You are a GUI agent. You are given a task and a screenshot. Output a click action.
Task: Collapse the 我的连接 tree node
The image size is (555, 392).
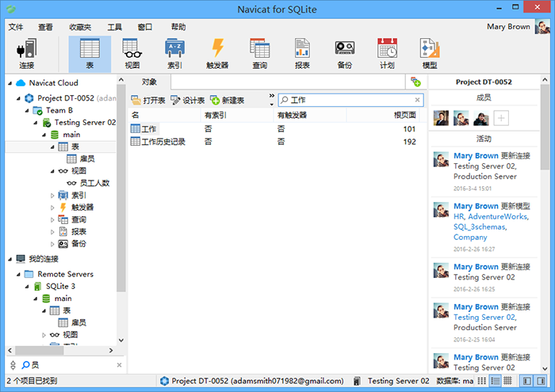point(10,259)
